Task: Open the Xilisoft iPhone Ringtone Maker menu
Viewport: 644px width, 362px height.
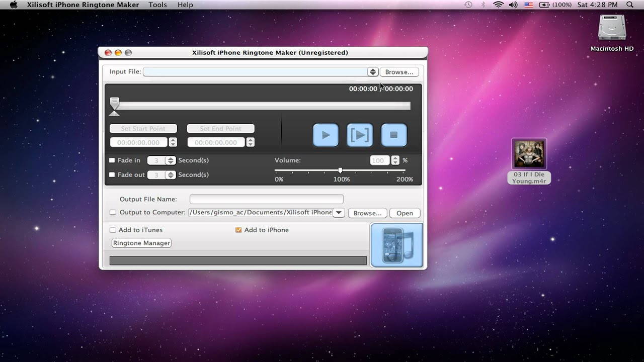Action: click(x=82, y=5)
